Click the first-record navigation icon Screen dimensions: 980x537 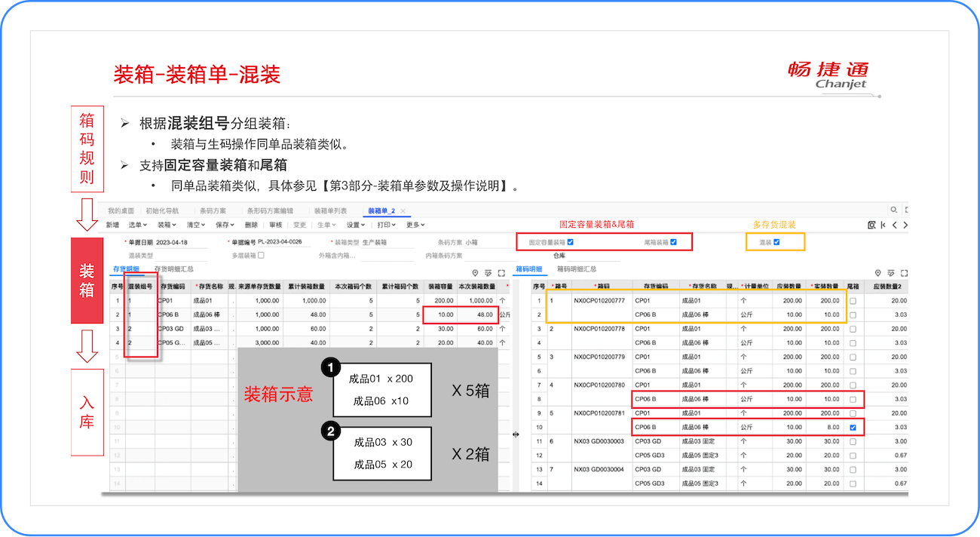(x=883, y=225)
